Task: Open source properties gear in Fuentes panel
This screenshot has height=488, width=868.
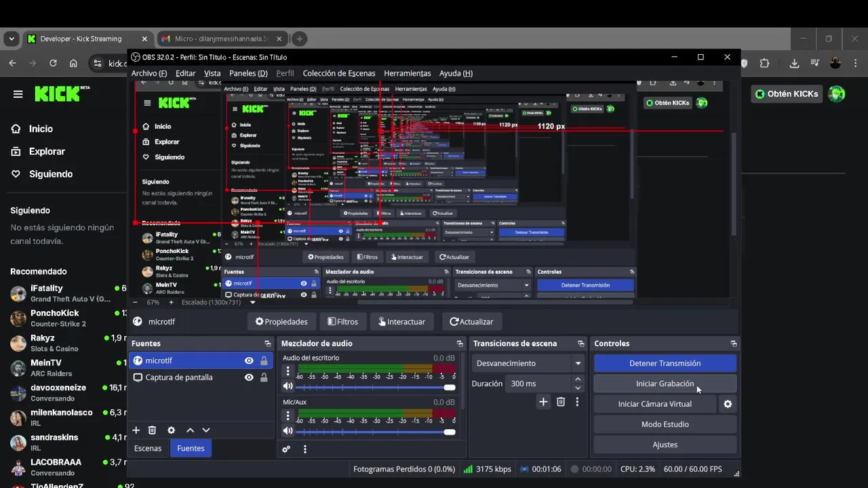Action: coord(171,430)
